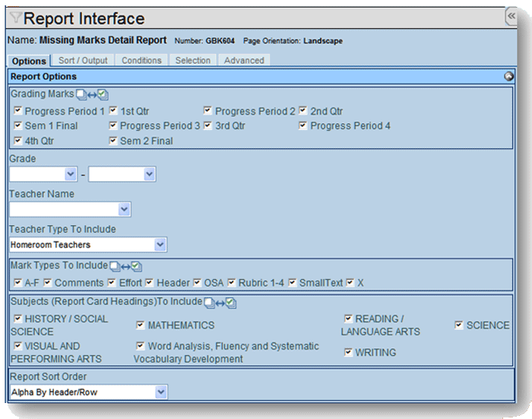The height and width of the screenshot is (419, 532).
Task: Click the Missing Marks Detail Report name
Action: click(103, 40)
